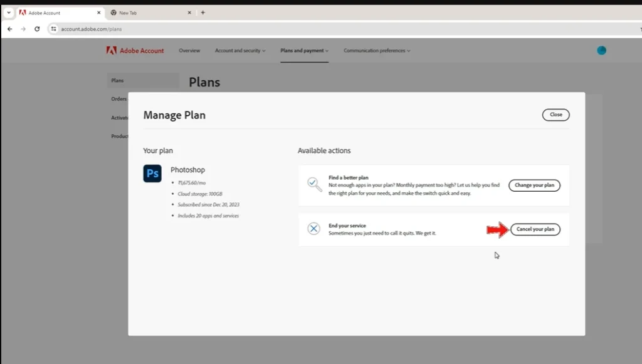Select the Adobe Account browser tab

61,13
